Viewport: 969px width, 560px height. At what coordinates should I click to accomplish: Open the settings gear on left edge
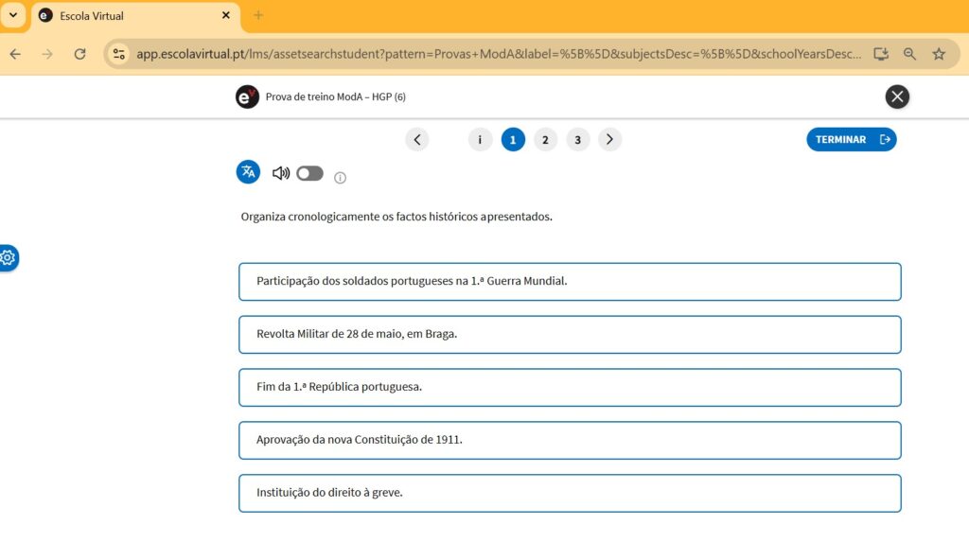[9, 257]
